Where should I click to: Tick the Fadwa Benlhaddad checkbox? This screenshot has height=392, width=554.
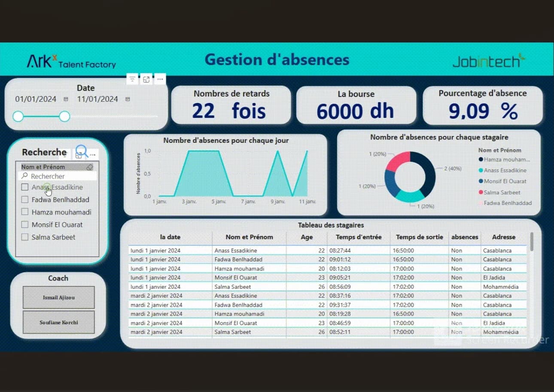coord(25,200)
